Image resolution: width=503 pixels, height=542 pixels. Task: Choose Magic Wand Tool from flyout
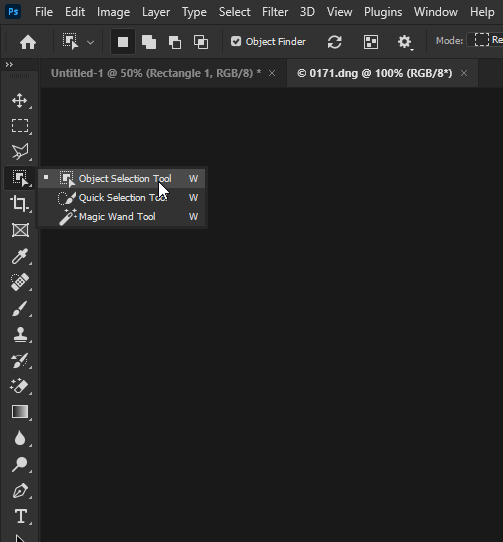tap(121, 217)
